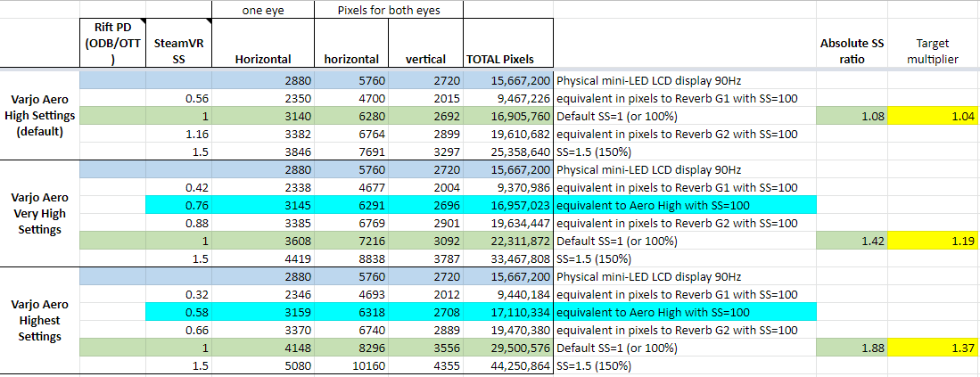Select the yellow target multiplier cell 1.37
Screen dimensions: 980x377
coord(933,348)
